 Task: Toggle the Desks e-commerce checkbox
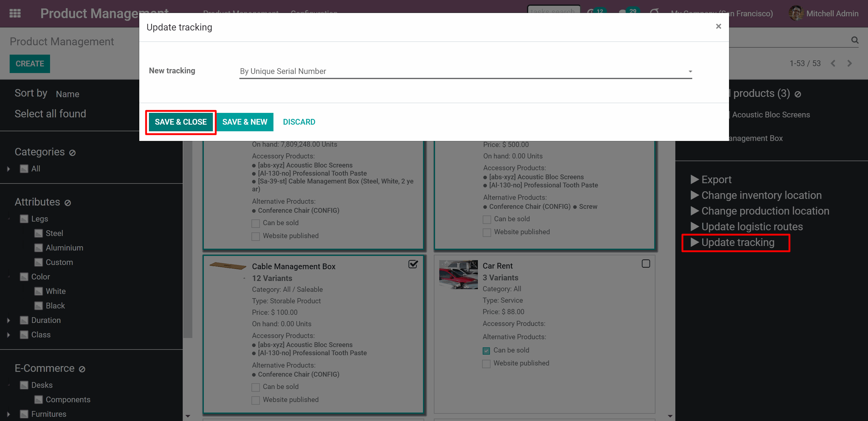[x=24, y=385]
